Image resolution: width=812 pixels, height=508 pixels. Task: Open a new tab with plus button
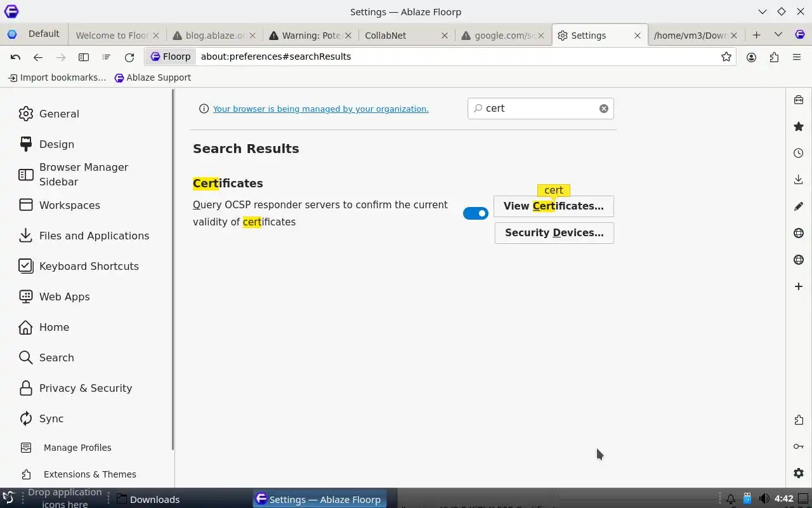pos(756,35)
